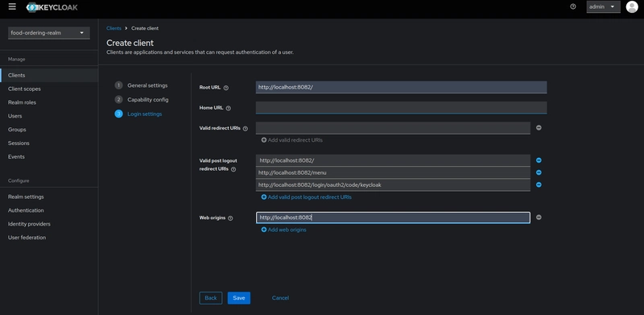
Task: Open Authentication in sidebar
Action: [x=49, y=210]
